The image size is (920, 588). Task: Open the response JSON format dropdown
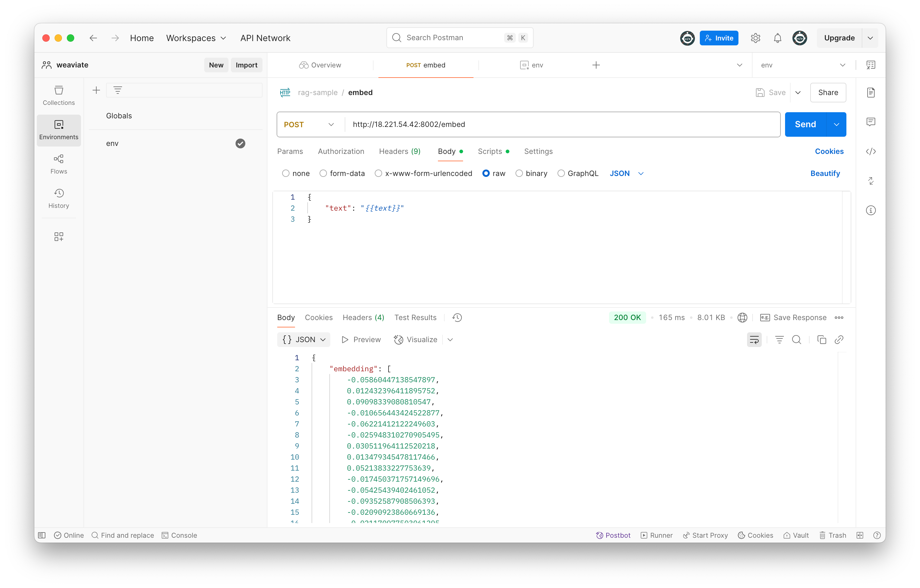303,339
